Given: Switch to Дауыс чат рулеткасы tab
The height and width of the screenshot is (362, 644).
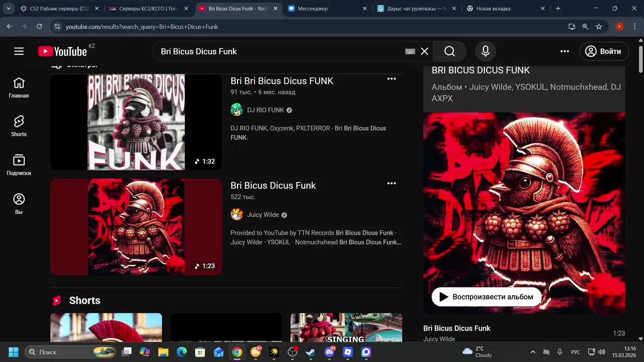Looking at the screenshot, I should [x=417, y=9].
